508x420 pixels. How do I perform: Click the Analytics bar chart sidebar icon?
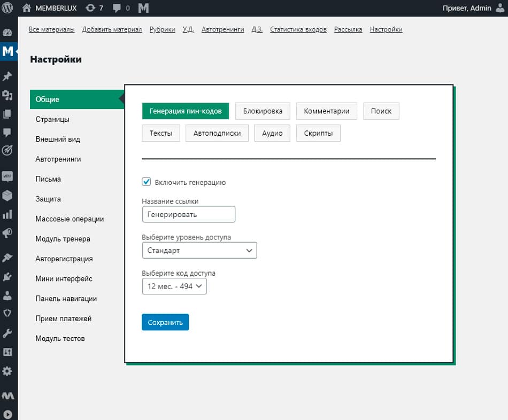[x=7, y=214]
